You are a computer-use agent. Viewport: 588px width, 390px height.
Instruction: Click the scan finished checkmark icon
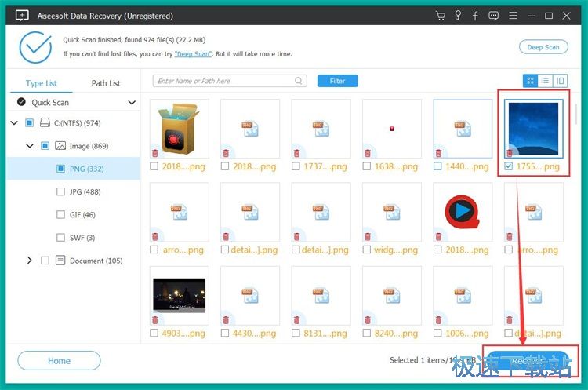coord(35,47)
